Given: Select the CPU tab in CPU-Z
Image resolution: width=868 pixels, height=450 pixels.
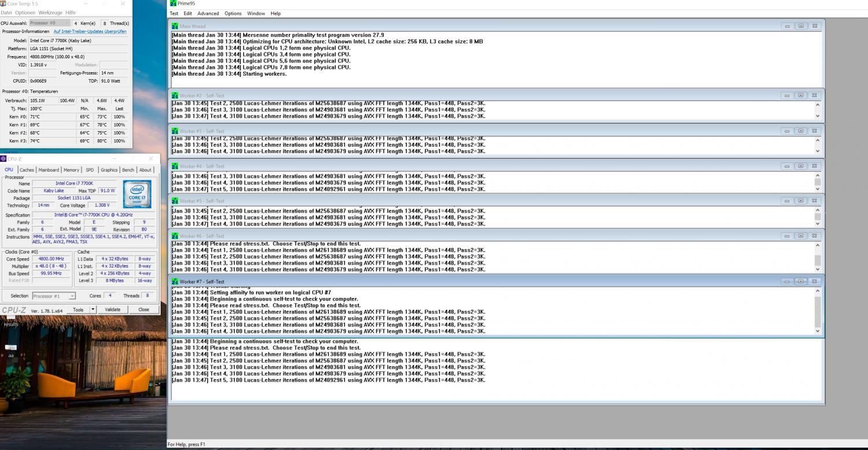Looking at the screenshot, I should coord(9,170).
